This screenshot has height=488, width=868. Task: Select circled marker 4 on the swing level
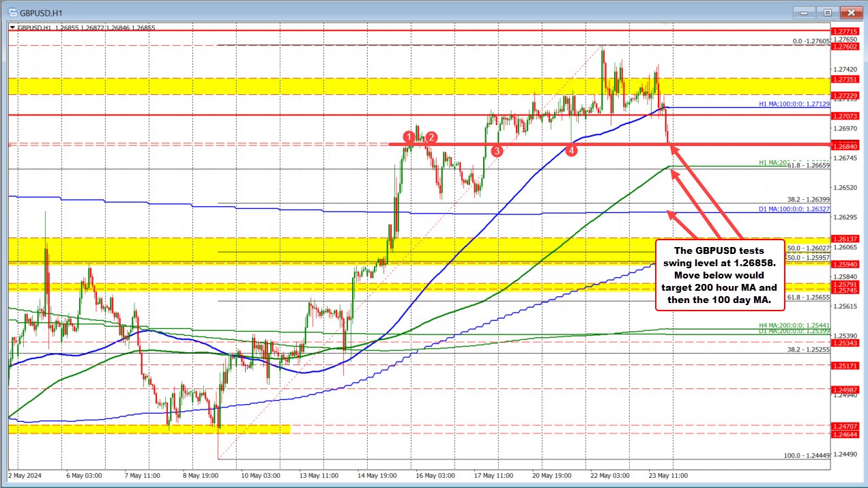pos(572,151)
